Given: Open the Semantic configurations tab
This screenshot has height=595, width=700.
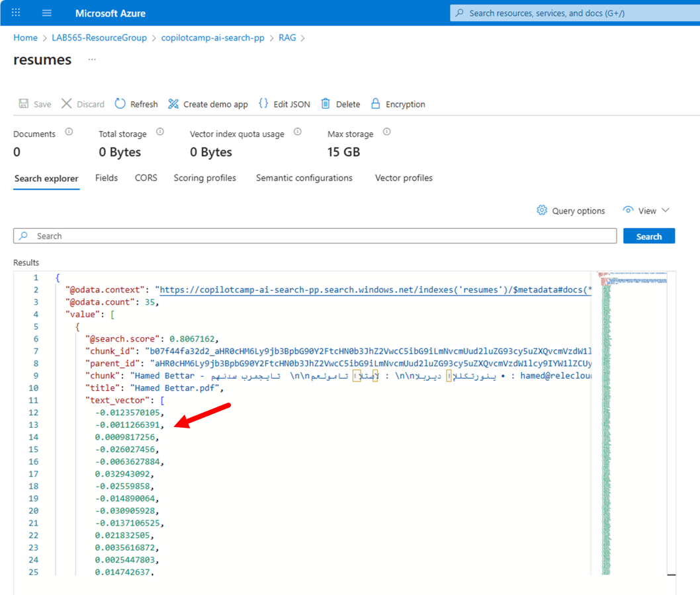Looking at the screenshot, I should 304,178.
